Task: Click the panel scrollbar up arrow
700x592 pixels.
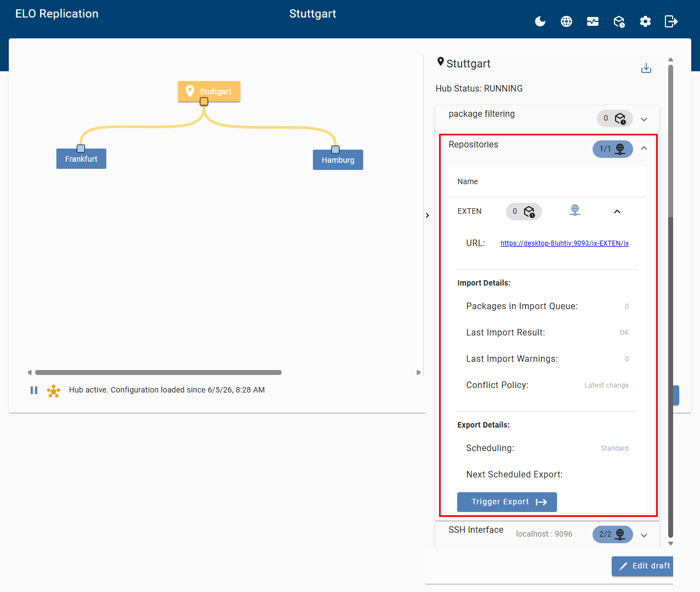Action: click(670, 60)
